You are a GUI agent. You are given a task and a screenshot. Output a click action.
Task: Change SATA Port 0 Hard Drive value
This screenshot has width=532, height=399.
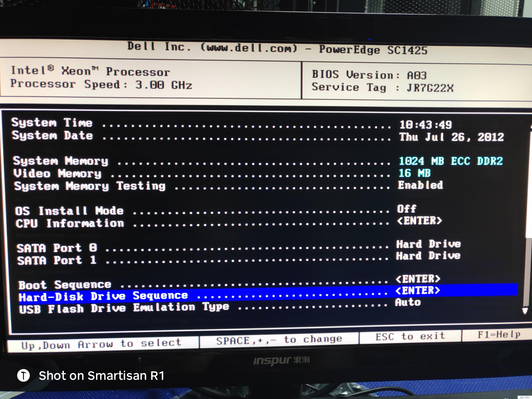[x=428, y=244]
